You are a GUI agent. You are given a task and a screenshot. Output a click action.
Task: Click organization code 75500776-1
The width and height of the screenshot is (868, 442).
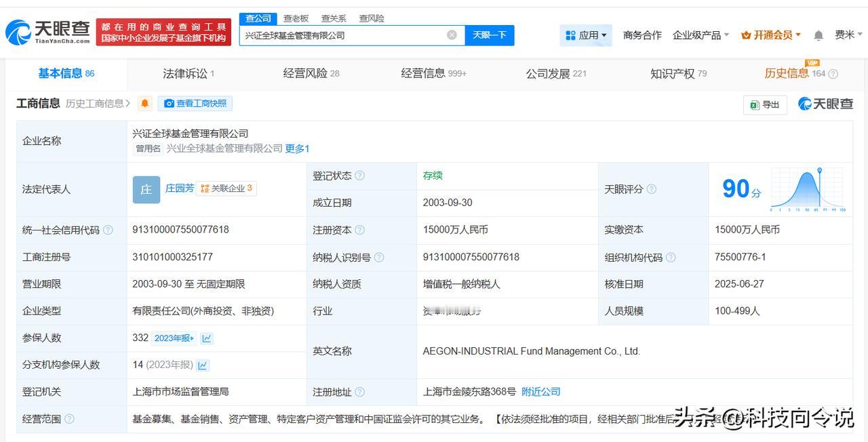pos(741,257)
